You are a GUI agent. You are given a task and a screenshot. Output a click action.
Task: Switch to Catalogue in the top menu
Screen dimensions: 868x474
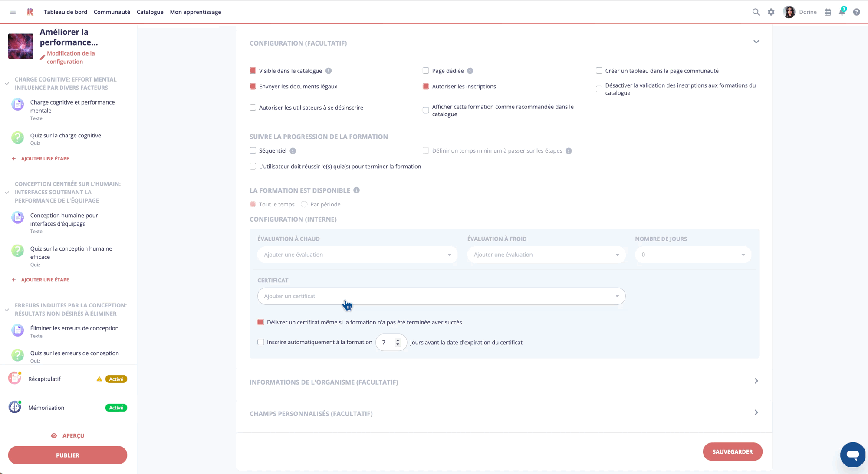pos(150,12)
